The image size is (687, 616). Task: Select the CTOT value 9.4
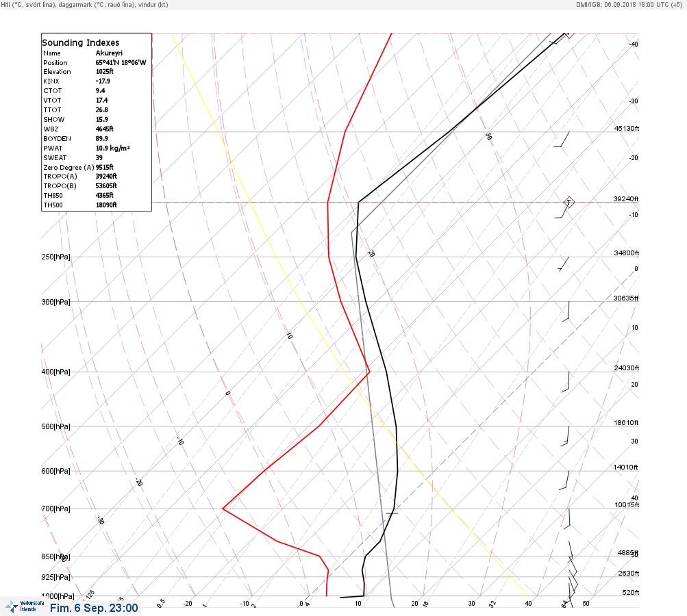(x=100, y=90)
